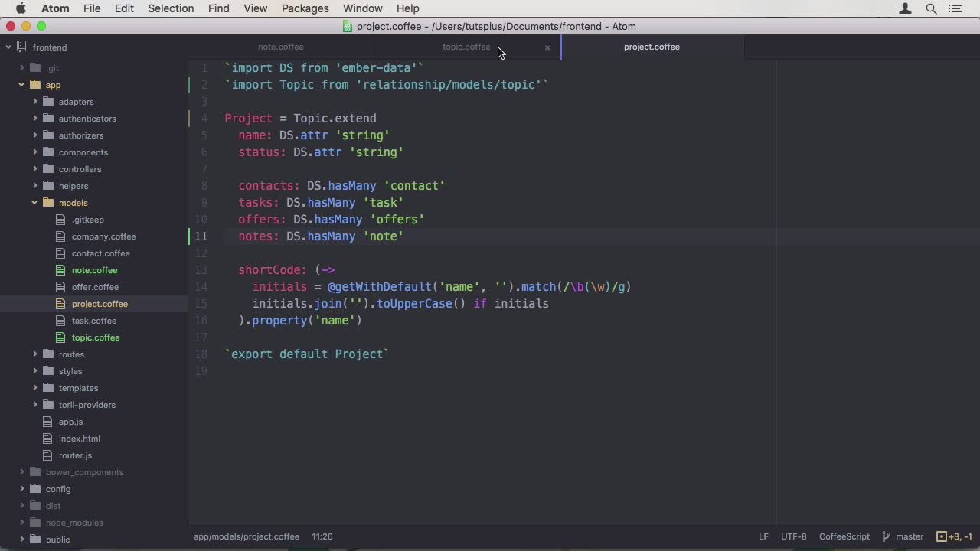
Task: Change CoffeeScript grammar selector
Action: (x=844, y=536)
